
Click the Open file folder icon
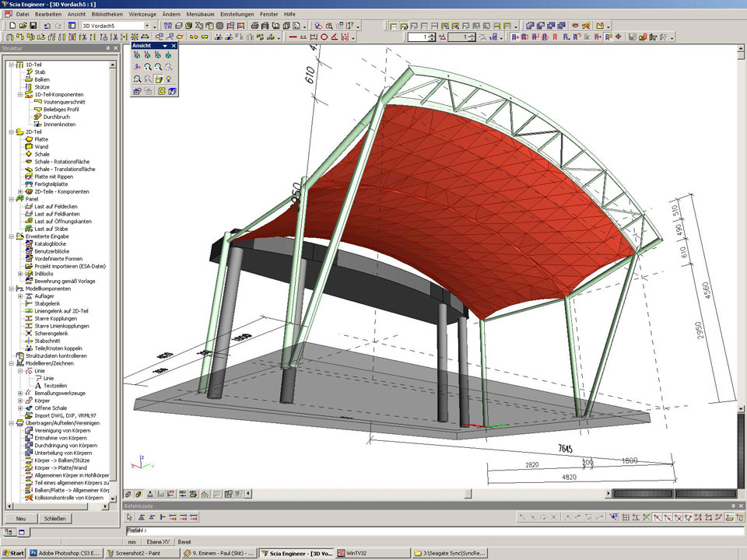23,26
